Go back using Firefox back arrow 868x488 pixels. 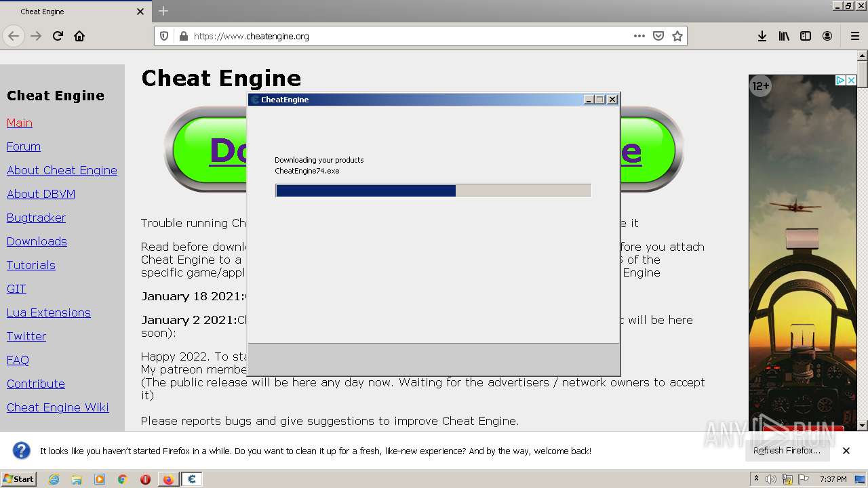pos(14,36)
